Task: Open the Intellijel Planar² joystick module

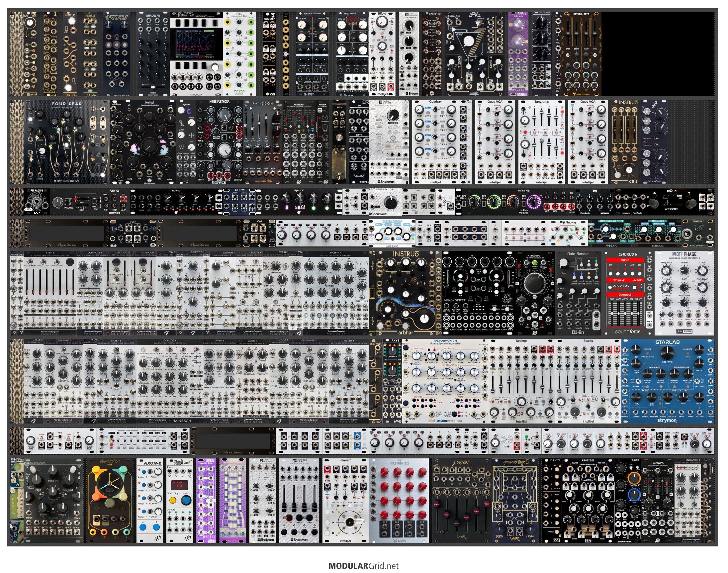Action: pos(345,501)
